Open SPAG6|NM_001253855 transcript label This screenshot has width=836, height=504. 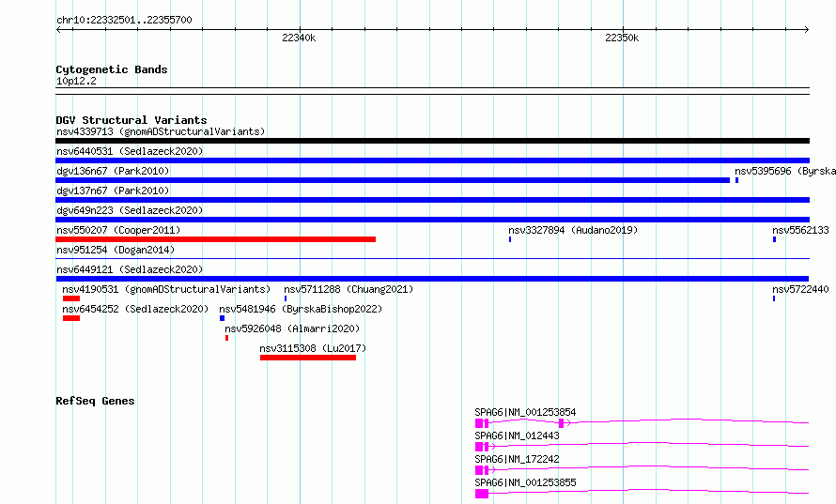point(525,482)
